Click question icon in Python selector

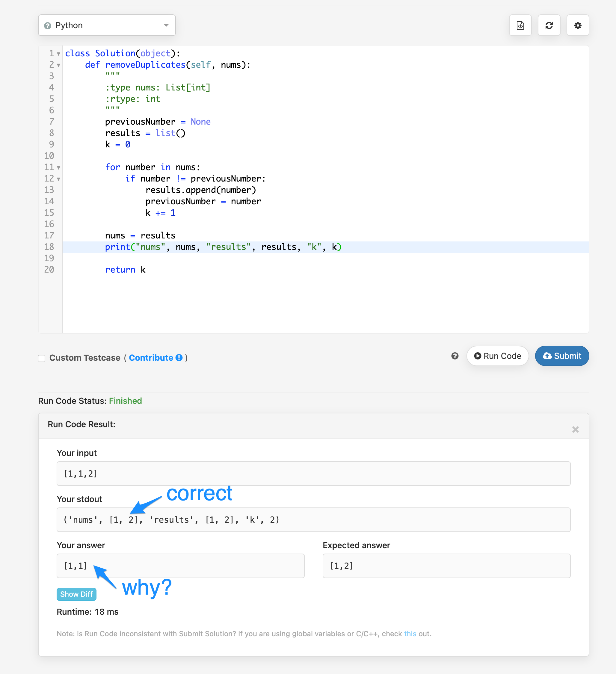point(48,26)
